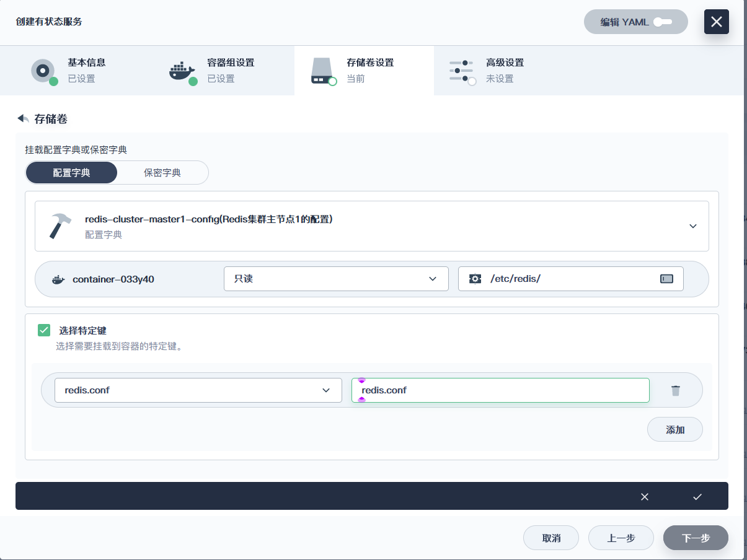The width and height of the screenshot is (747, 560).
Task: Click the 挂载配置字典或保密字典 label
Action: [76, 150]
